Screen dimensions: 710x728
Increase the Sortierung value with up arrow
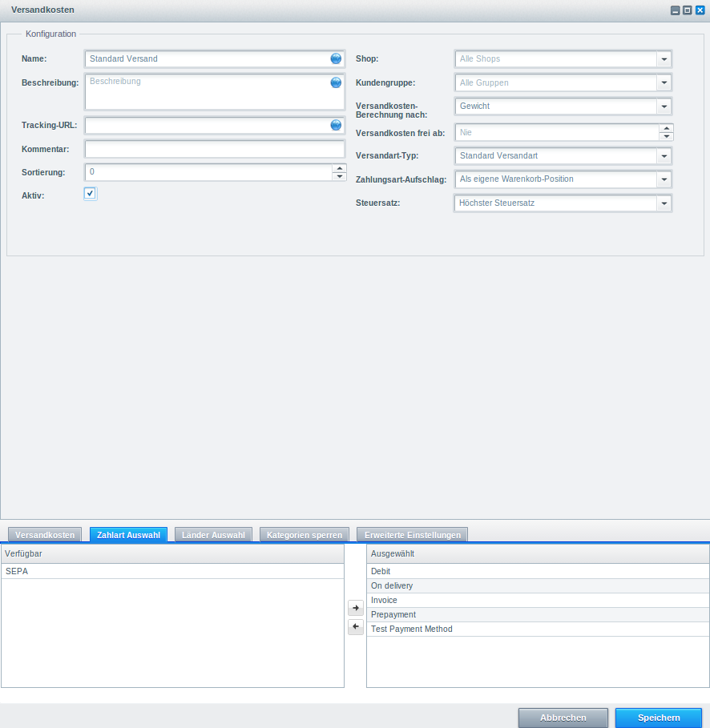click(340, 167)
